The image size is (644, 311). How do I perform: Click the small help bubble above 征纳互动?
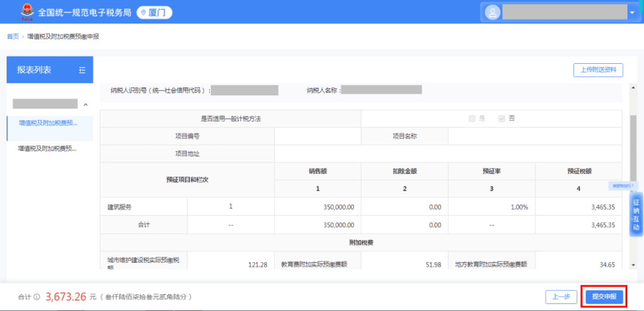[623, 186]
